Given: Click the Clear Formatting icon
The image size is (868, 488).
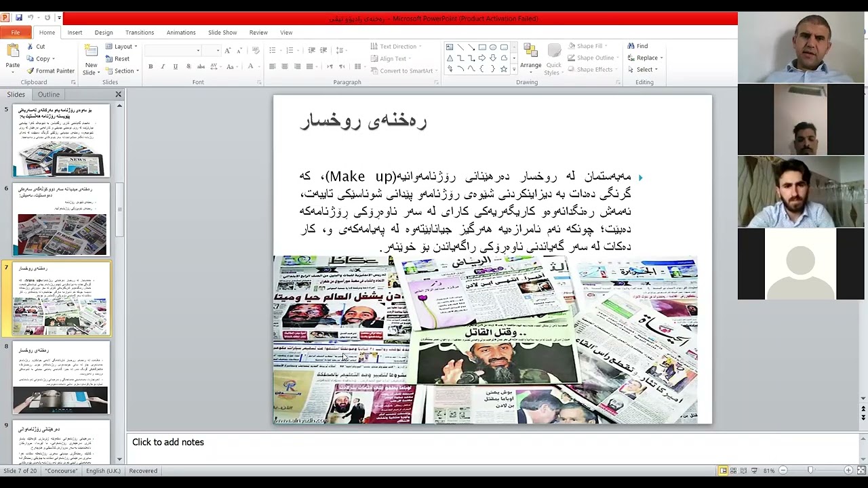Looking at the screenshot, I should (x=256, y=50).
